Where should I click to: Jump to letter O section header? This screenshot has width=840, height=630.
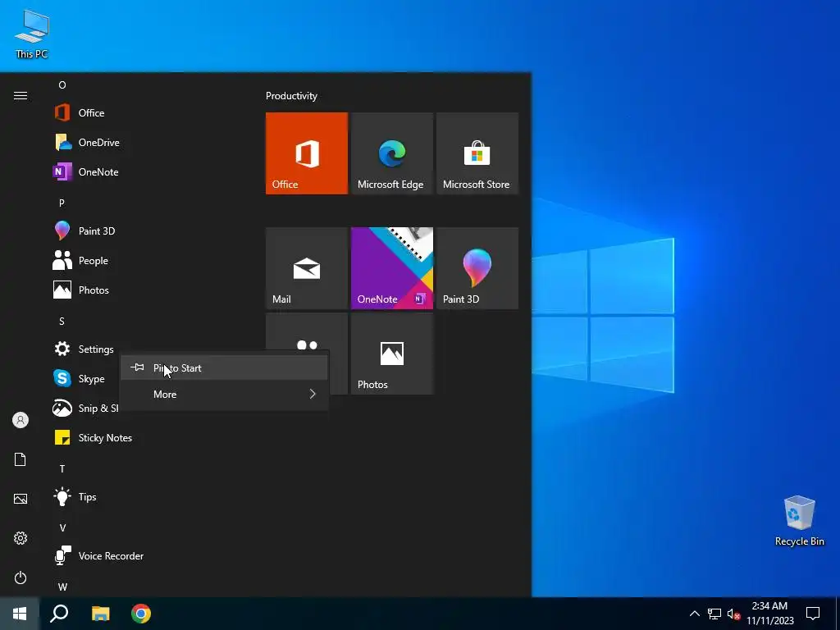pyautogui.click(x=62, y=85)
